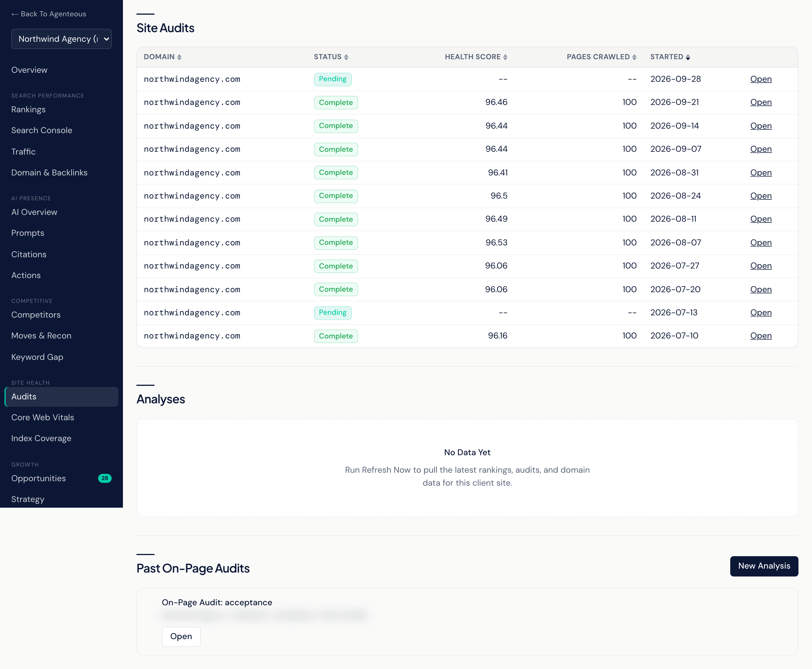
Task: Open the audit started 2026-09-21
Action: [761, 102]
